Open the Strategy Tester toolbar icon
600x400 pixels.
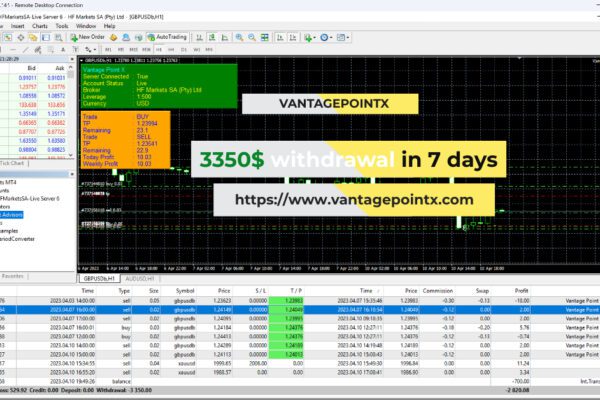tap(59, 38)
